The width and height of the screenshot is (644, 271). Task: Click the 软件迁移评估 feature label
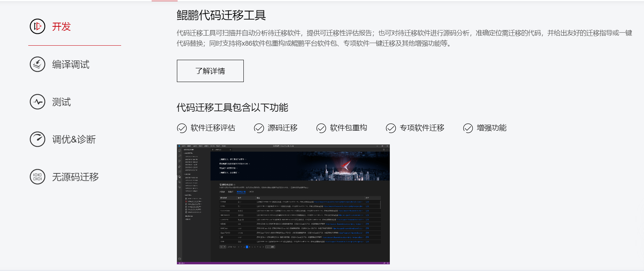click(213, 128)
